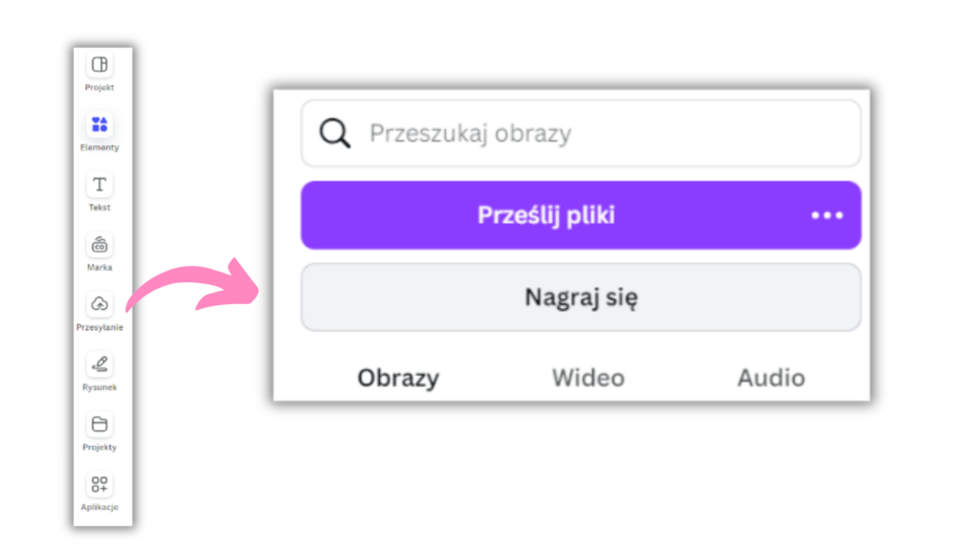
Task: Switch to the Audio tab
Action: pos(770,378)
